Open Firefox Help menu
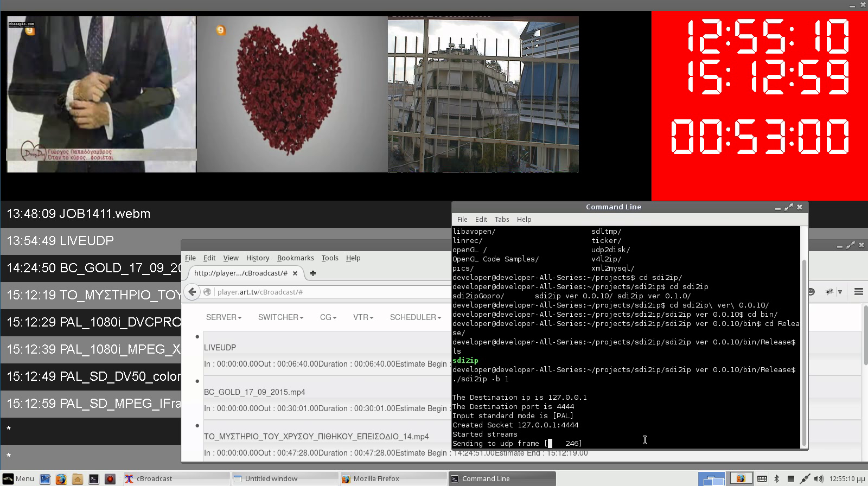Screen dimensions: 868x486 (x=353, y=258)
